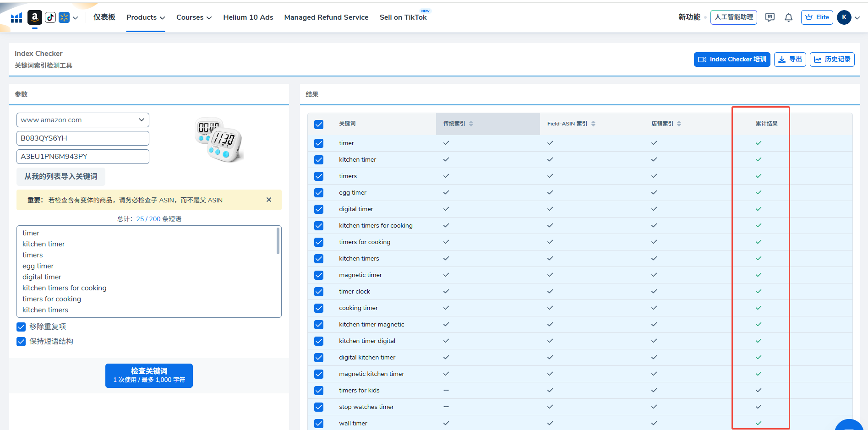The width and height of the screenshot is (868, 430).
Task: Open the Courses dropdown menu
Action: pyautogui.click(x=194, y=17)
